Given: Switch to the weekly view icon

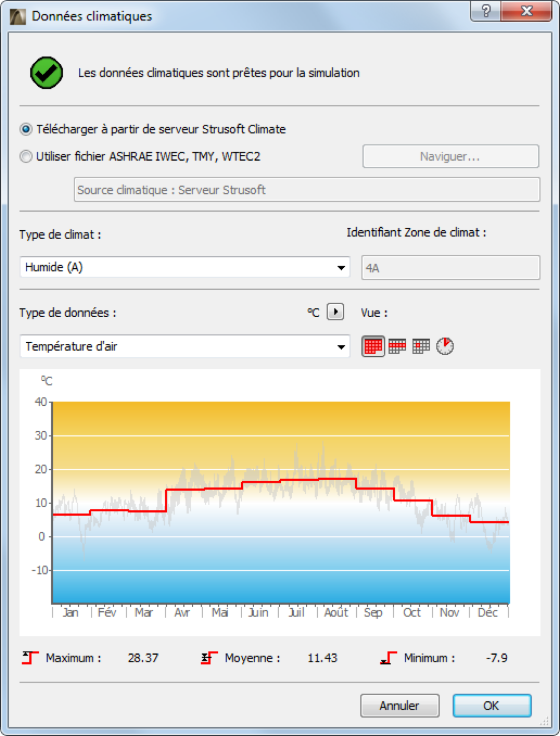Looking at the screenshot, I should tap(397, 346).
